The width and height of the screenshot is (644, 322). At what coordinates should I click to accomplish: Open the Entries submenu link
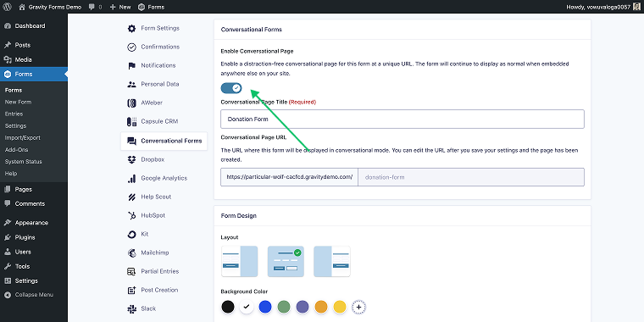point(14,114)
